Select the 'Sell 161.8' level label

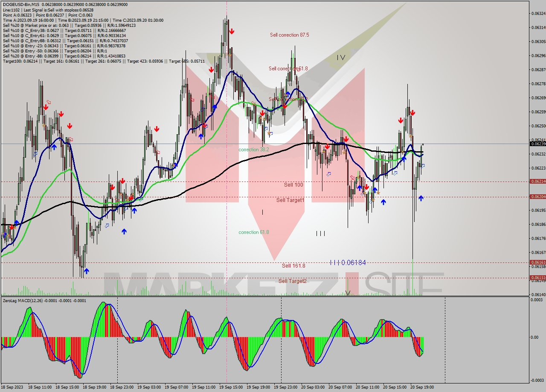click(293, 265)
